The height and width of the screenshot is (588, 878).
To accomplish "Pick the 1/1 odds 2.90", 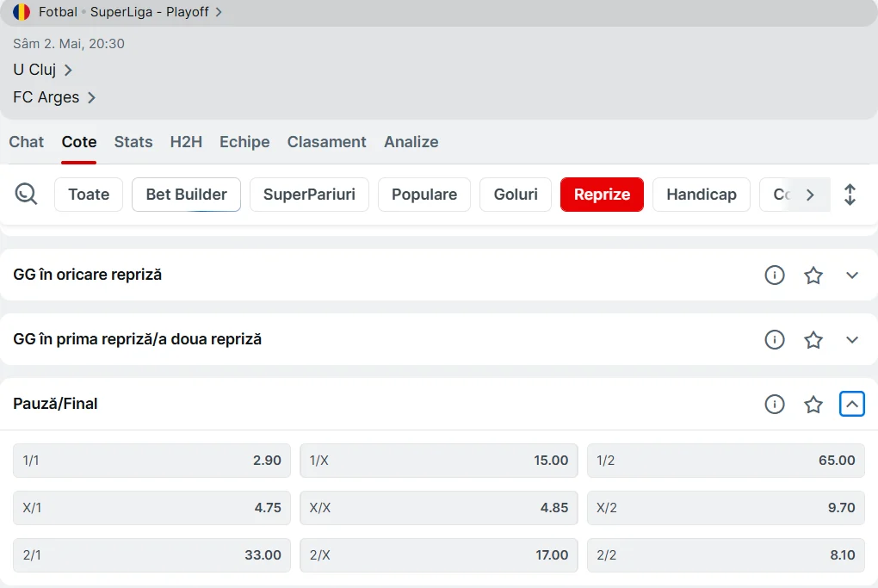I will click(x=151, y=461).
